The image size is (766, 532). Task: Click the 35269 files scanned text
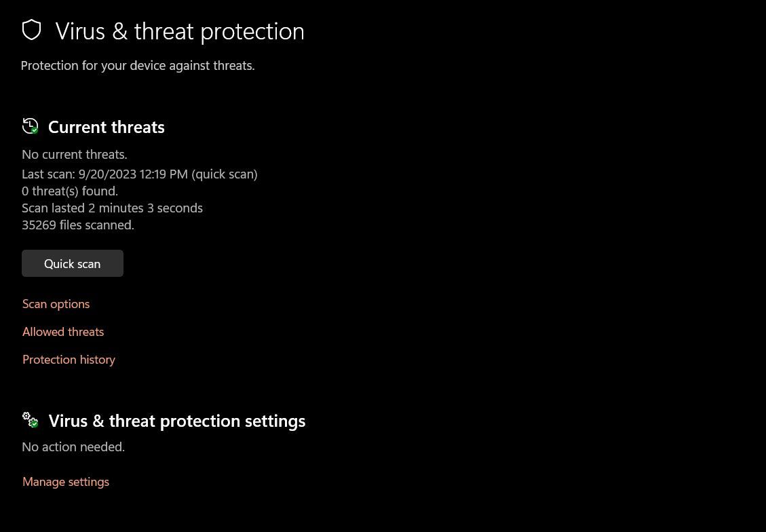pyautogui.click(x=77, y=225)
